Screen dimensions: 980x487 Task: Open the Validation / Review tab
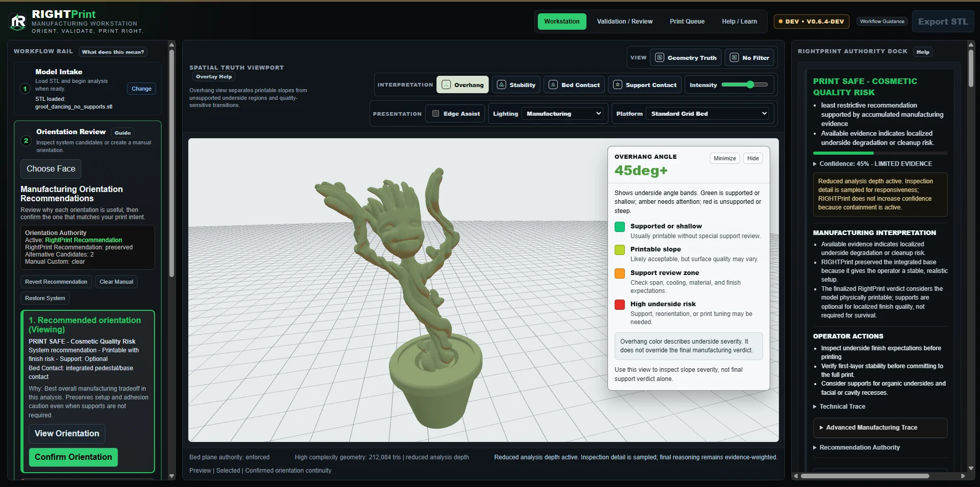click(625, 22)
